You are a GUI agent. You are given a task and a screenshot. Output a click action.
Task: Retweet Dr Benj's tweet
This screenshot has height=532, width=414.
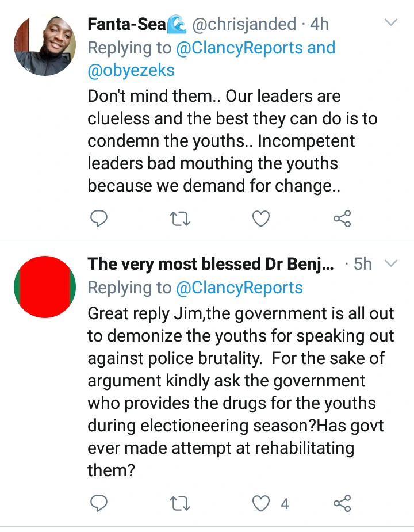181,504
